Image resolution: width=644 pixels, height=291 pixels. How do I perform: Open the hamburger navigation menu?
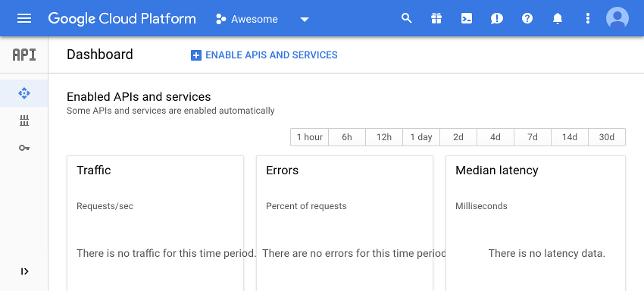pyautogui.click(x=24, y=18)
